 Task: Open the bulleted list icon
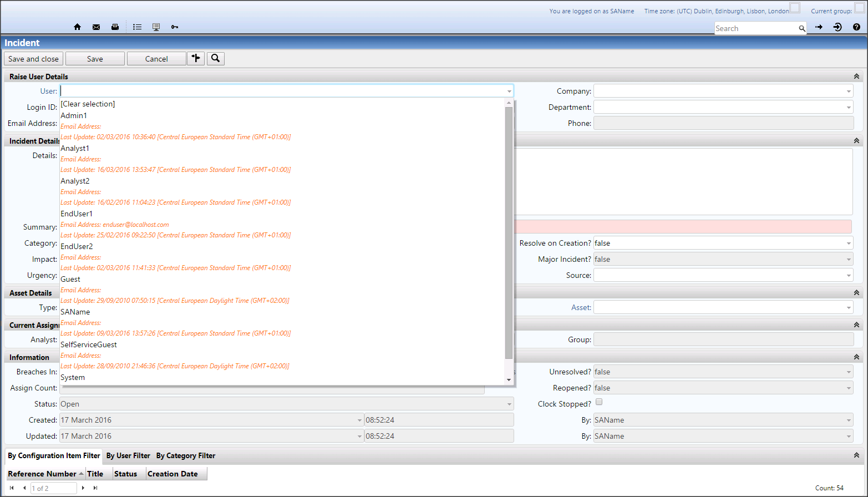click(137, 27)
